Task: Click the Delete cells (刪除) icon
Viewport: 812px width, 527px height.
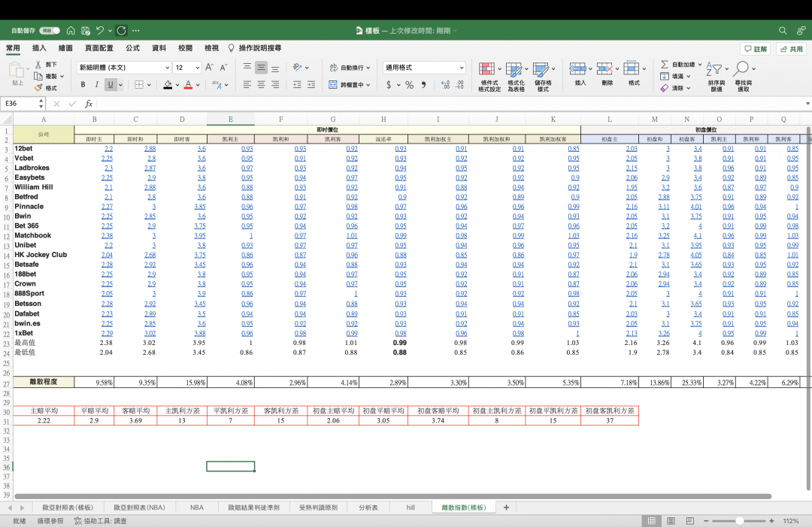Action: coord(604,68)
